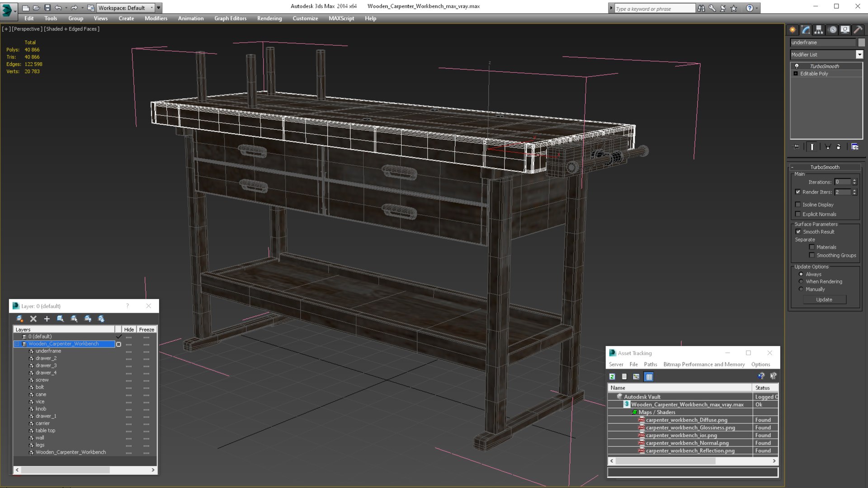
Task: Open the Workspace Default dropdown
Action: click(126, 8)
